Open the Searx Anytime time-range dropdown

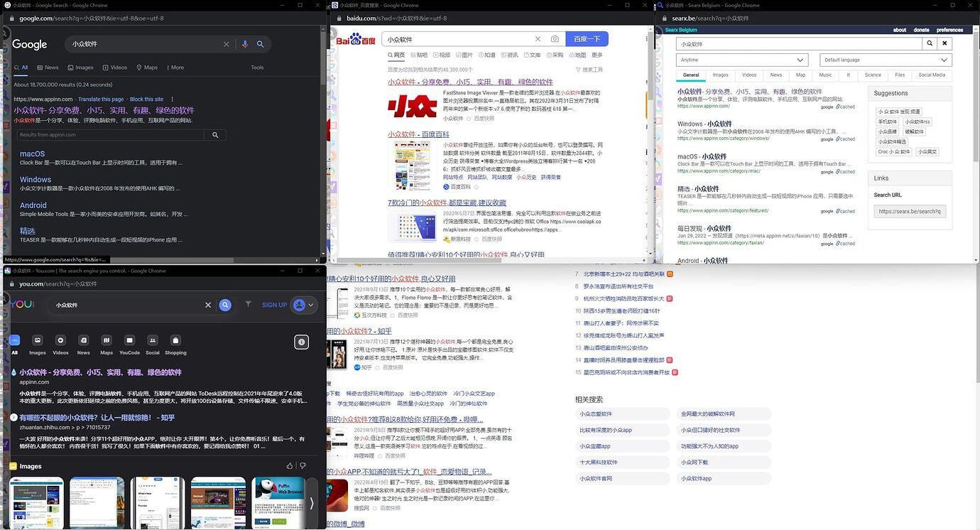(742, 60)
